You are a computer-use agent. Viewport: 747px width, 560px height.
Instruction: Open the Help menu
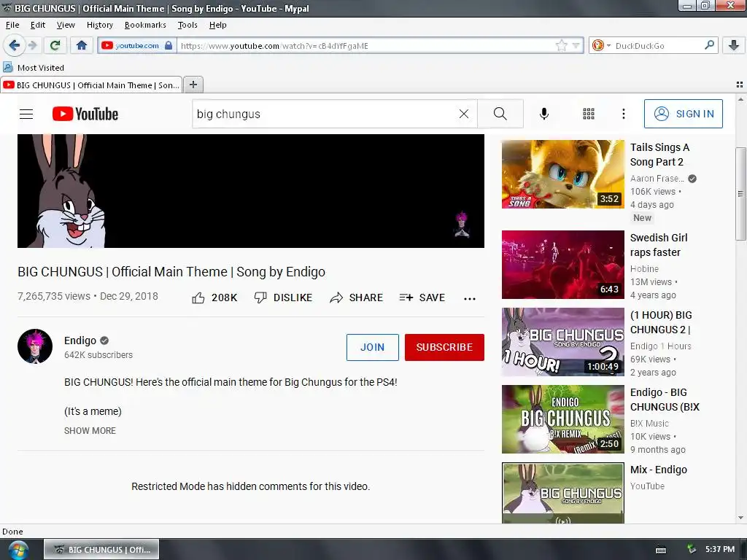coord(217,25)
